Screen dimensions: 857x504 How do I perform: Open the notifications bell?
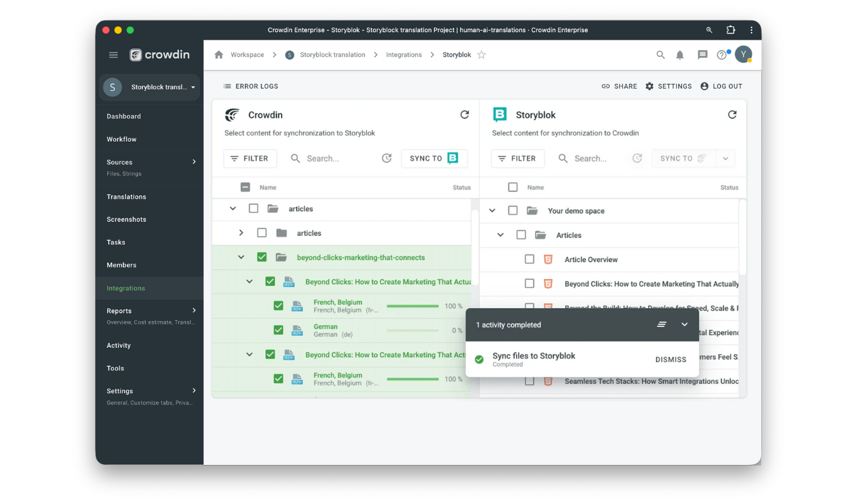tap(680, 55)
